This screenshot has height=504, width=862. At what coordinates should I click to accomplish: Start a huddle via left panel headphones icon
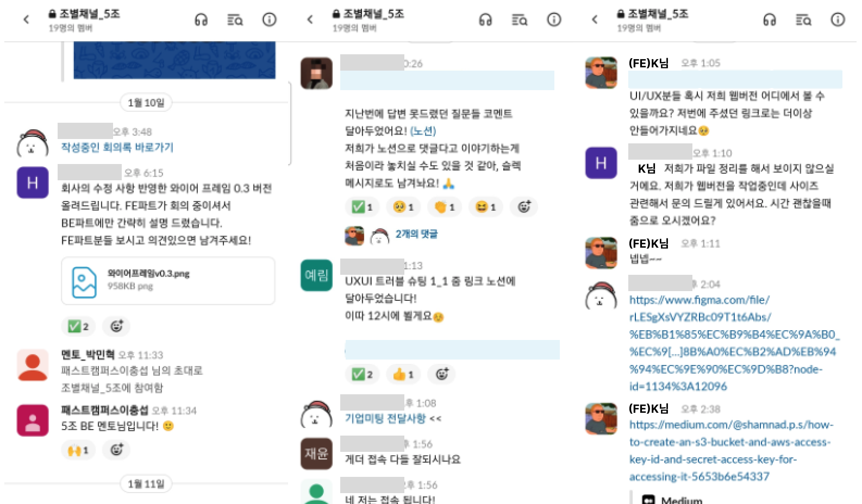pyautogui.click(x=201, y=20)
